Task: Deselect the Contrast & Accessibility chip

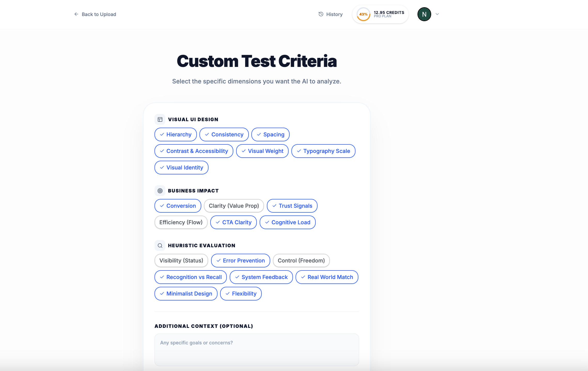Action: [x=194, y=151]
